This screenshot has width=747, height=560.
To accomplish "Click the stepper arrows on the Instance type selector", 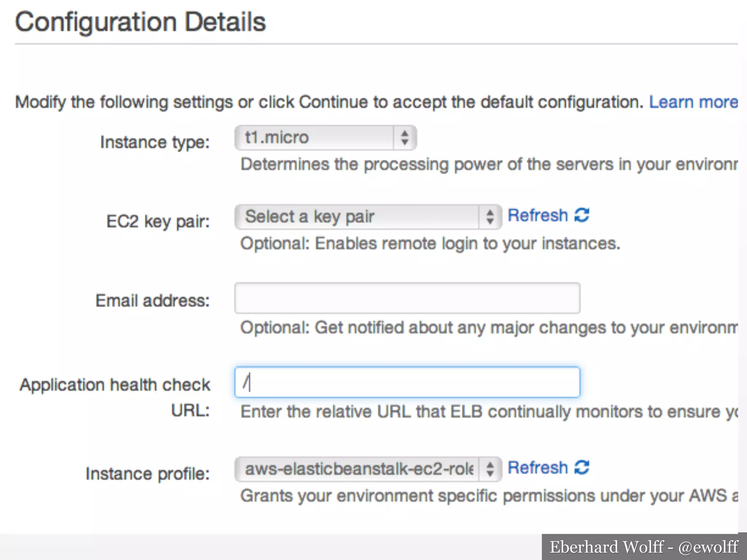I will pos(405,138).
